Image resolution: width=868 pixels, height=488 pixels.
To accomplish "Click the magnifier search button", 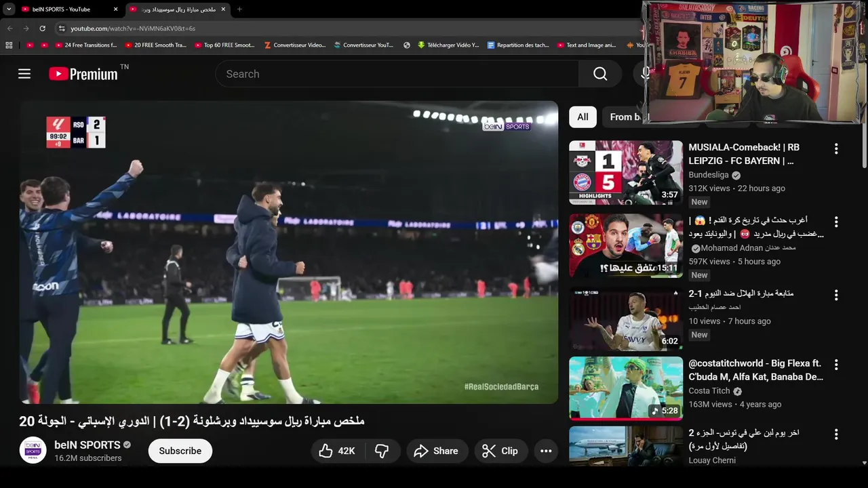I will [600, 74].
